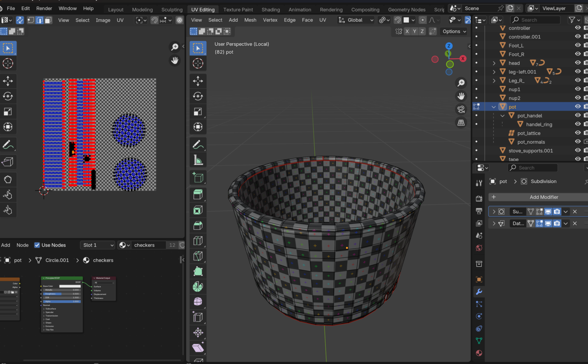Screen dimensions: 588x364
Task: Switch to orthographic view grid icon
Action: click(461, 123)
